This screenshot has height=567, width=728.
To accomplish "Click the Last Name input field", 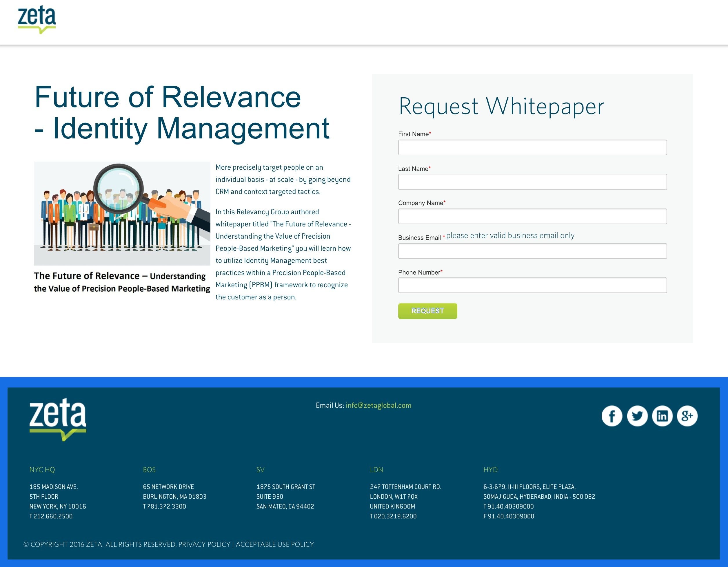I will click(x=532, y=182).
